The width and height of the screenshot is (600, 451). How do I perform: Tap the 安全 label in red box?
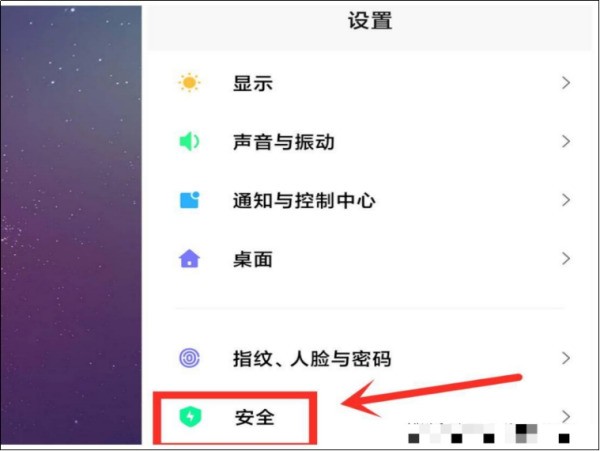(255, 417)
